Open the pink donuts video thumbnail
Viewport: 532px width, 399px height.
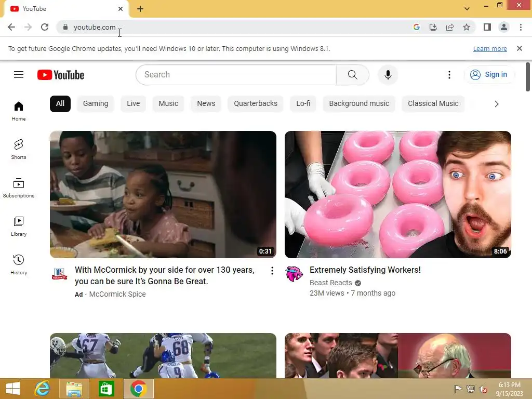coord(397,194)
